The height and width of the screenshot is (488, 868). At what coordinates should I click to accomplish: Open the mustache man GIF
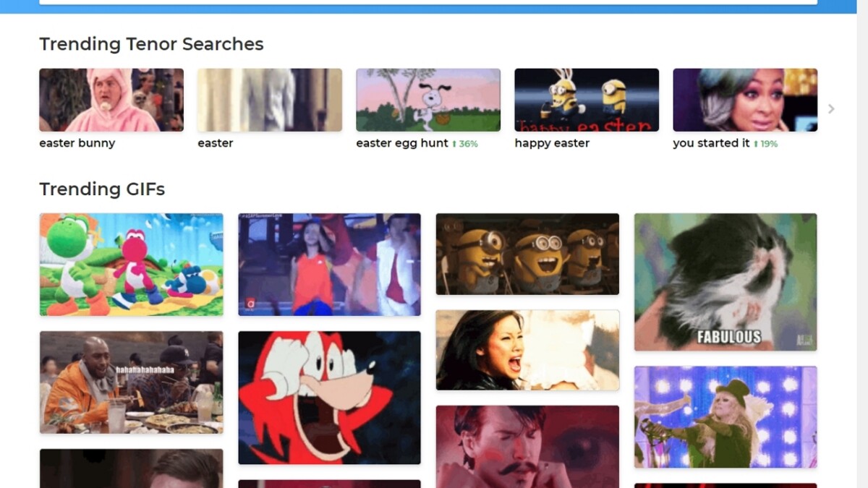pos(527,447)
